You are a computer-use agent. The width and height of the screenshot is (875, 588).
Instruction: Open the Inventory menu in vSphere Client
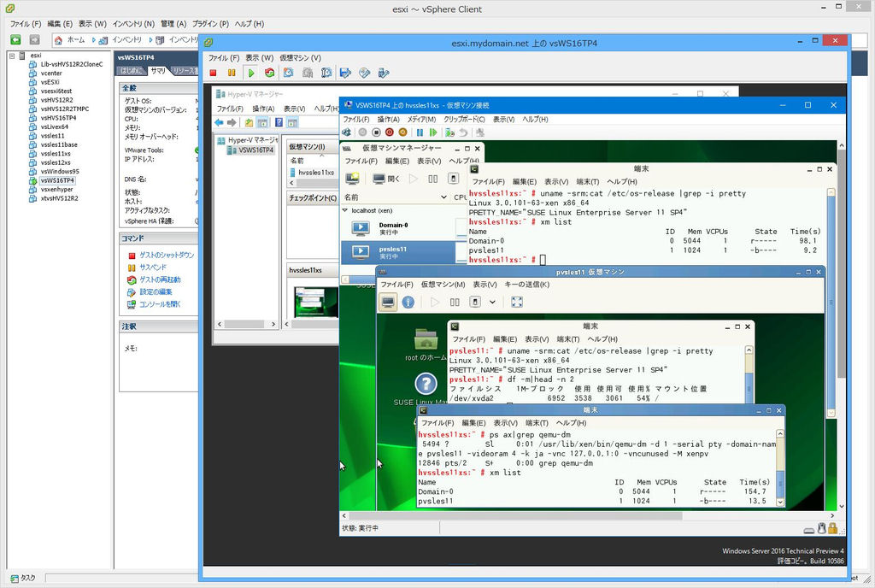(133, 24)
